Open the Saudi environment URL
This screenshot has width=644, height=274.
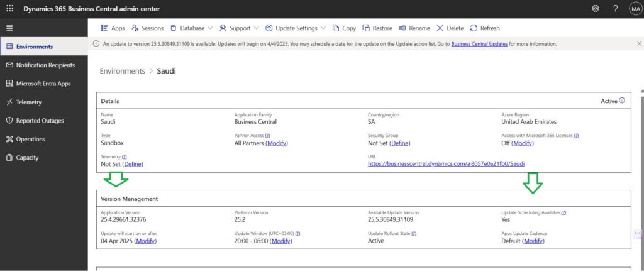[x=447, y=164]
